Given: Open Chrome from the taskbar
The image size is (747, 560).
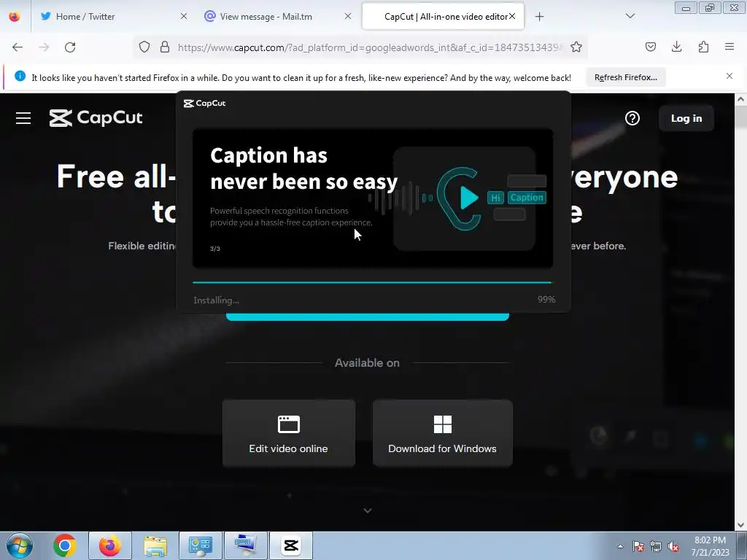Looking at the screenshot, I should (65, 545).
